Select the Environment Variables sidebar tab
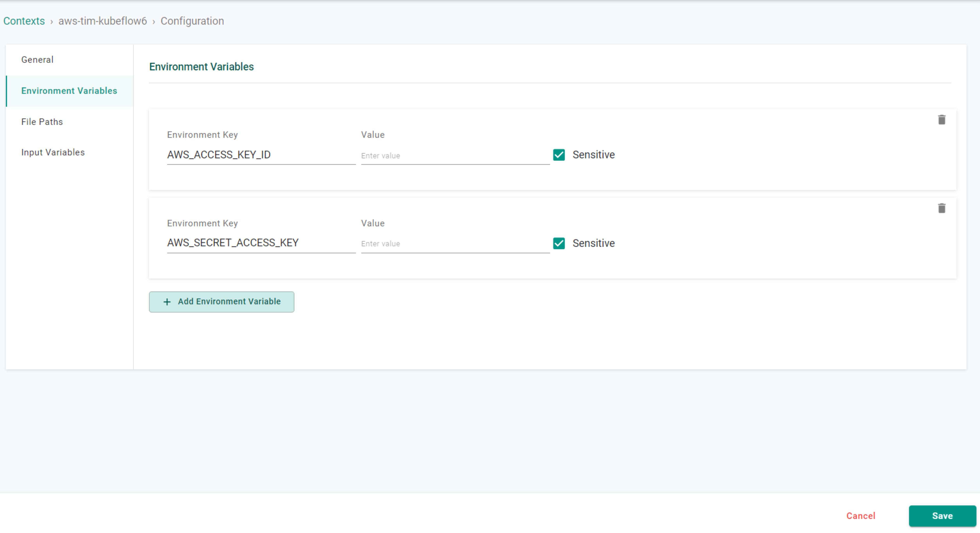The image size is (980, 533). pyautogui.click(x=70, y=91)
